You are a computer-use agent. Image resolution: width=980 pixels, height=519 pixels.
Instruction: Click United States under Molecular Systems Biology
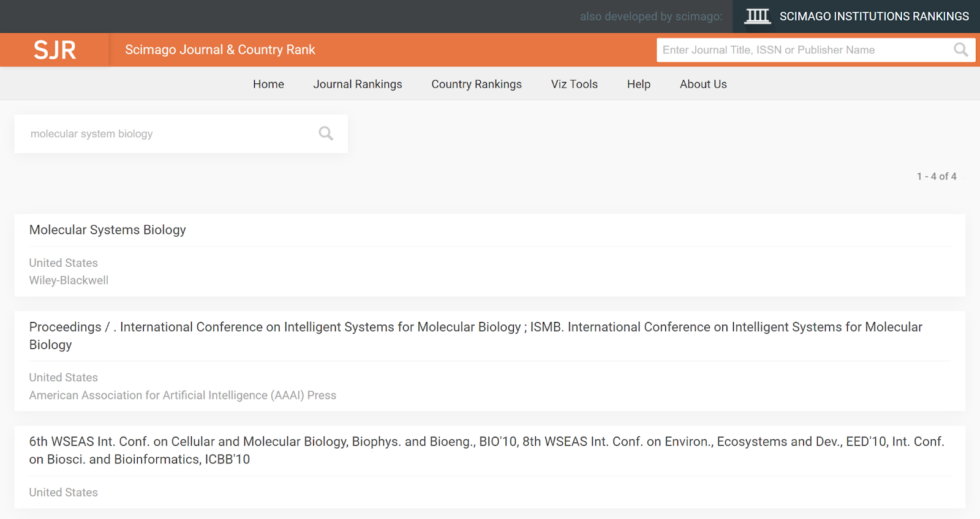pos(63,263)
